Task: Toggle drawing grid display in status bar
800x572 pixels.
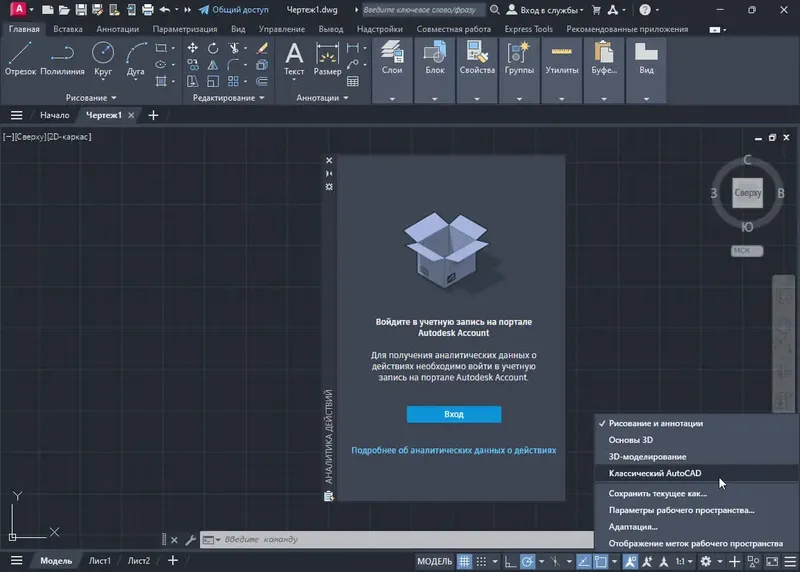Action: click(464, 561)
